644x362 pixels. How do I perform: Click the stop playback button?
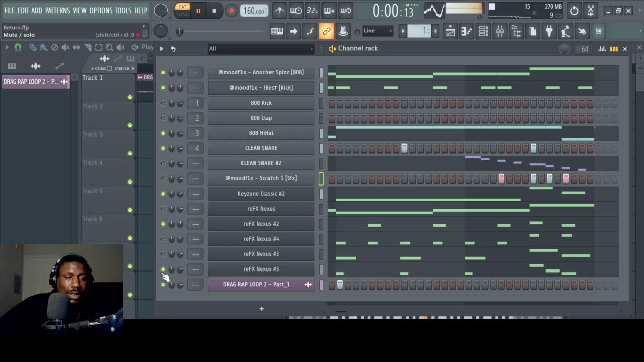coord(214,10)
